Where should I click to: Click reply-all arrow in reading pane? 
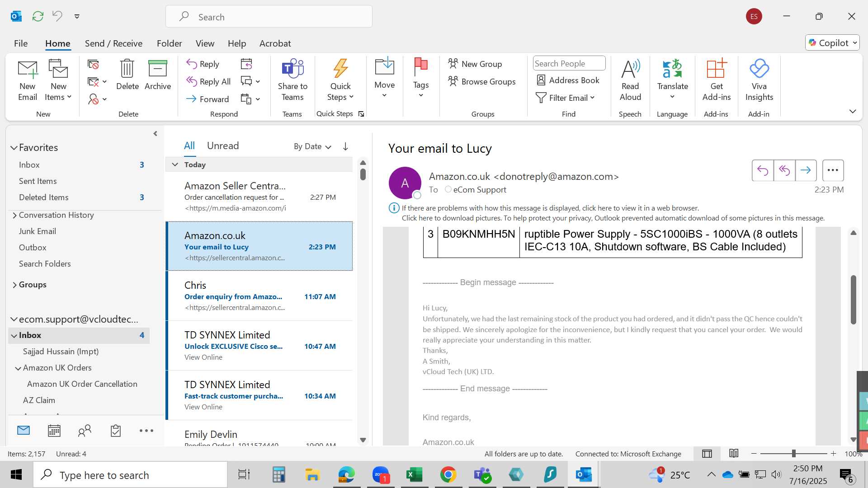(x=784, y=170)
